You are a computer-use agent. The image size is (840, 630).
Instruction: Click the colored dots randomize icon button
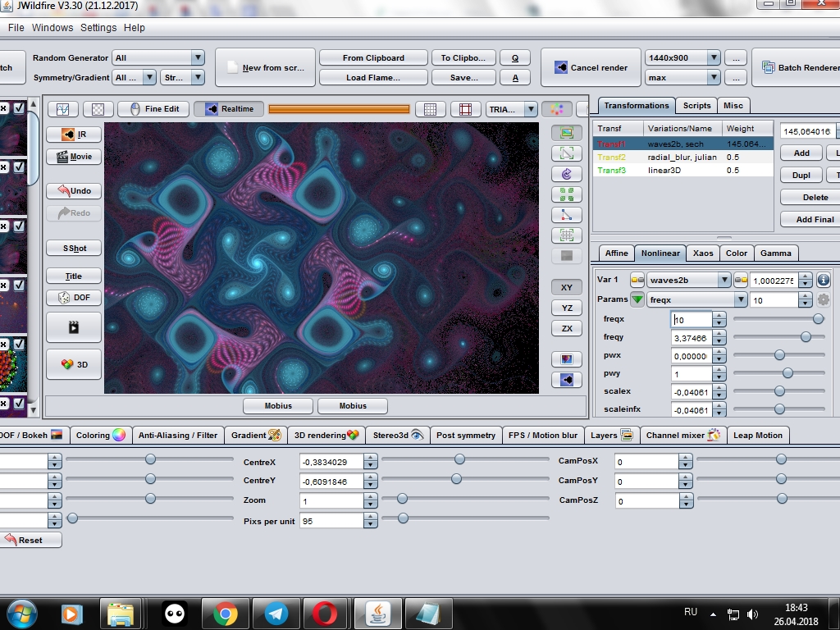[557, 109]
